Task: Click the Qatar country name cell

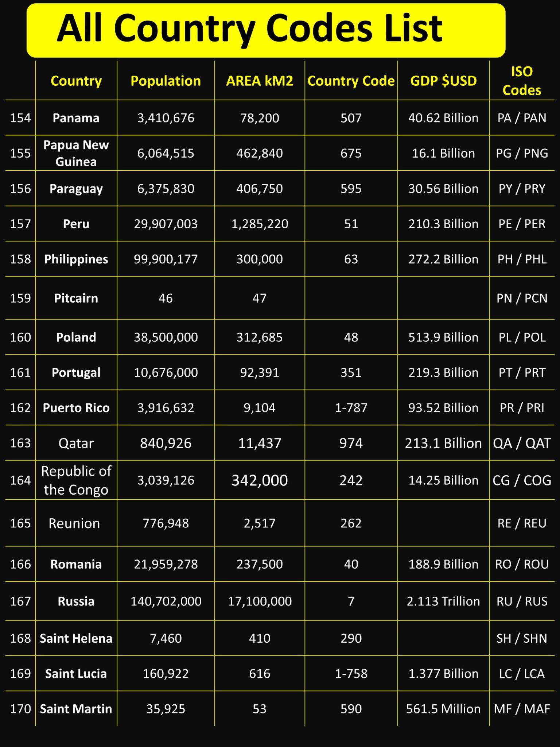Action: coord(76,444)
